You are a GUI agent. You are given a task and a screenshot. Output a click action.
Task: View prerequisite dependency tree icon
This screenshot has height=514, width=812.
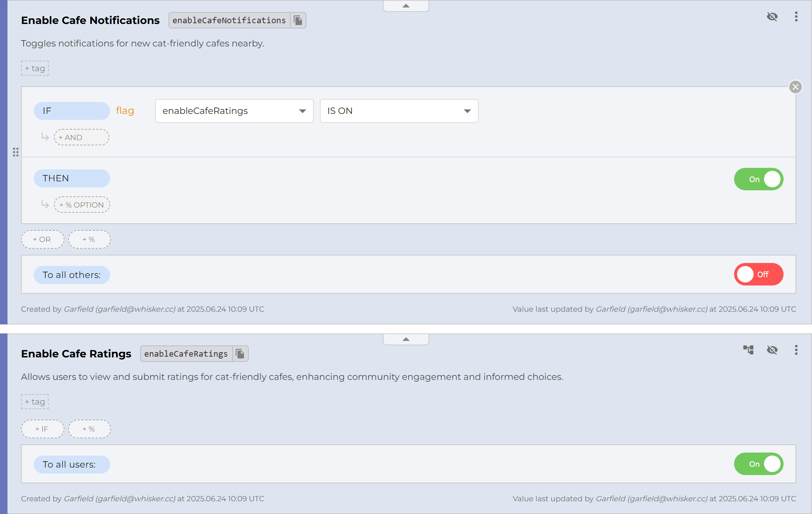click(748, 350)
